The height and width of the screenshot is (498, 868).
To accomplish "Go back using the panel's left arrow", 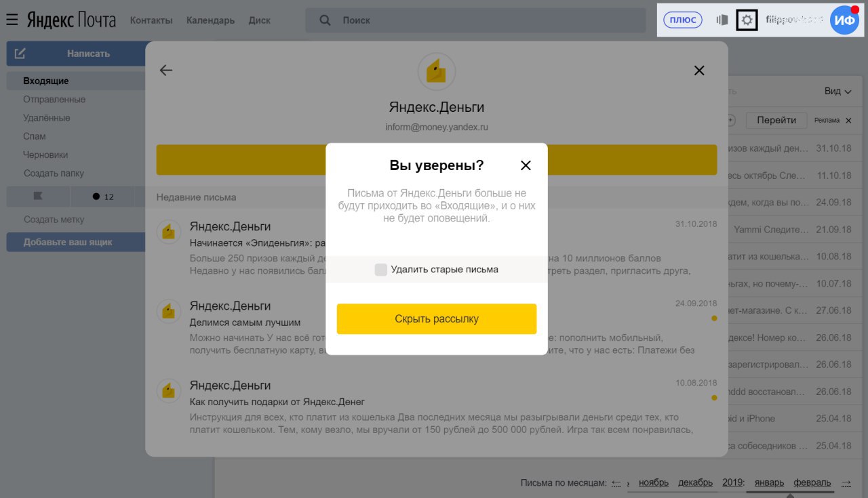I will [x=166, y=70].
